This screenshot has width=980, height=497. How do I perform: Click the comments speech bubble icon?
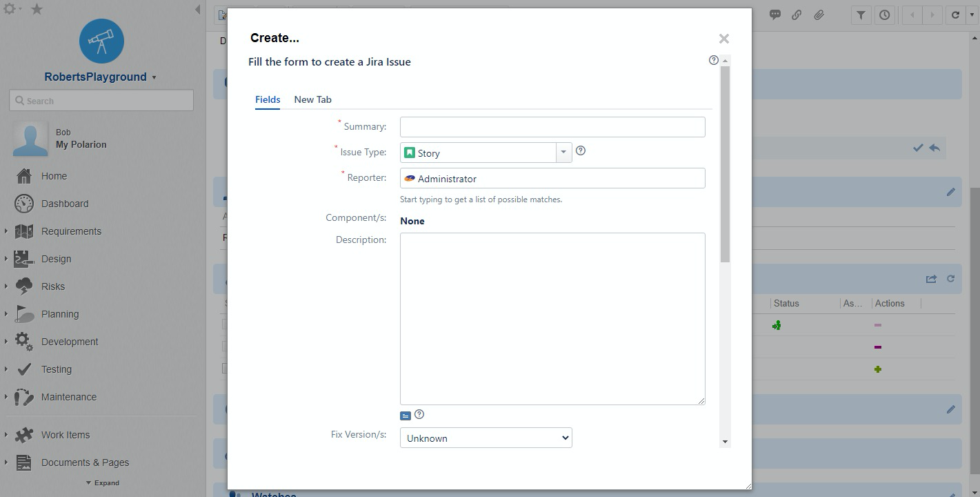tap(775, 14)
